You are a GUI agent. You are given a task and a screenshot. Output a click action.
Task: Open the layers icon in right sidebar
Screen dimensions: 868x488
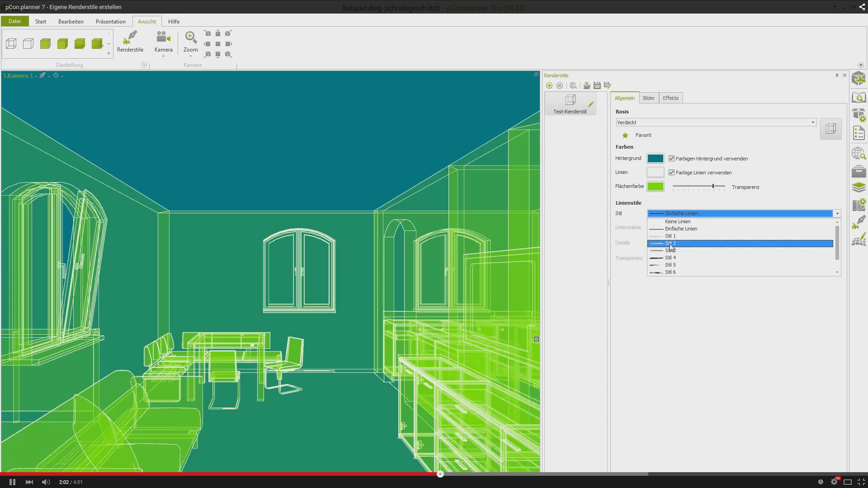(859, 187)
